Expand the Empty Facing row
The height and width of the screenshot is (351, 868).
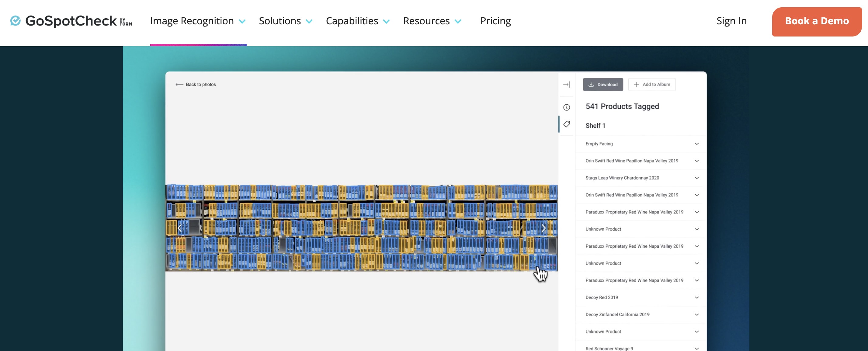[x=641, y=144]
